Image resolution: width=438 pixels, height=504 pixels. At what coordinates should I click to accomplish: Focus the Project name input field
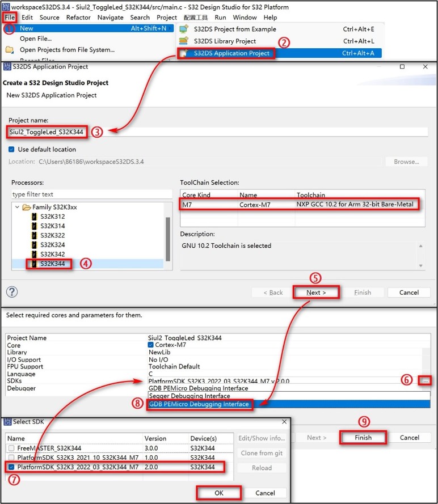click(x=218, y=132)
